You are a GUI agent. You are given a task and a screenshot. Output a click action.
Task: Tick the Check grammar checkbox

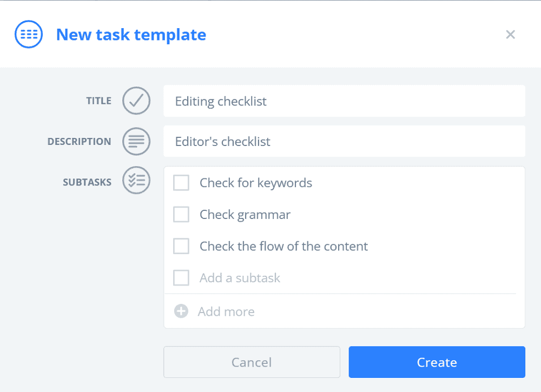coord(181,215)
